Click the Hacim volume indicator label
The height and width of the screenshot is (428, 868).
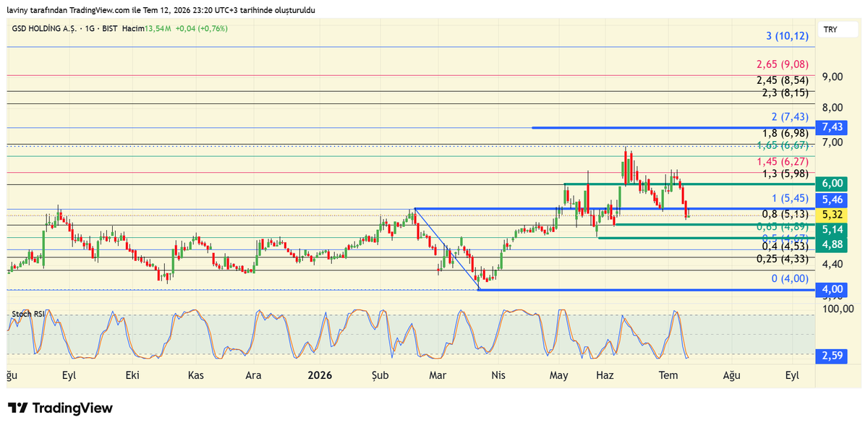[132, 28]
